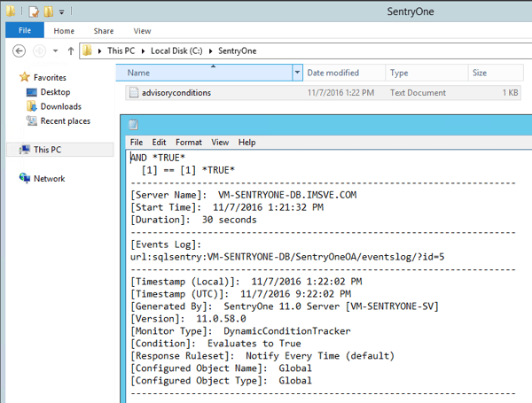Click the Properties quick access icon
The height and width of the screenshot is (403, 532).
(x=34, y=12)
